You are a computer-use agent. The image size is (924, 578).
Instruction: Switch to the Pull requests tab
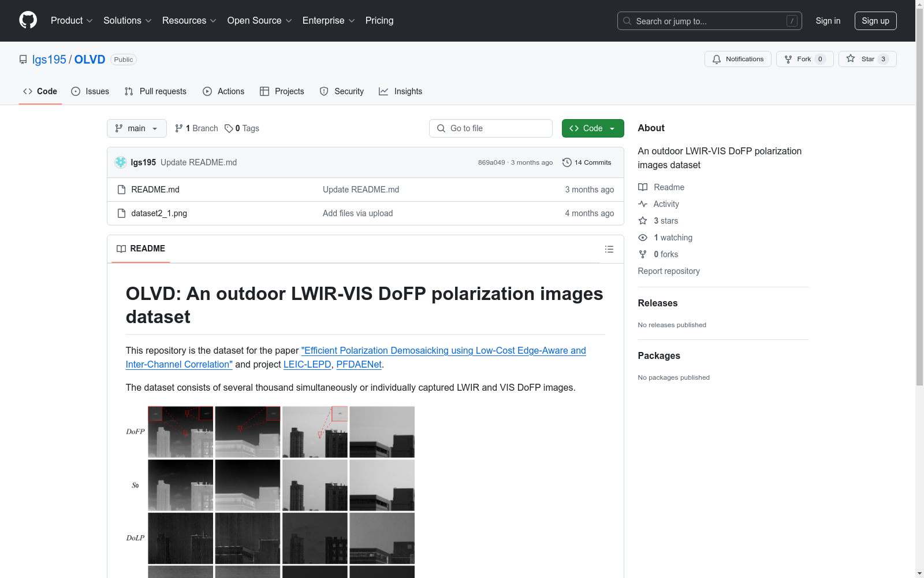tap(155, 91)
